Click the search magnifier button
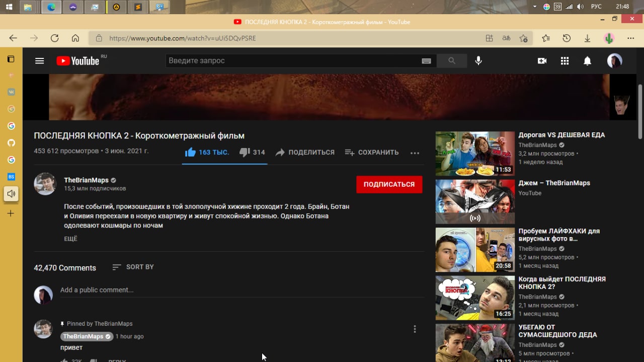Screen dimensions: 644x362 pyautogui.click(x=451, y=61)
